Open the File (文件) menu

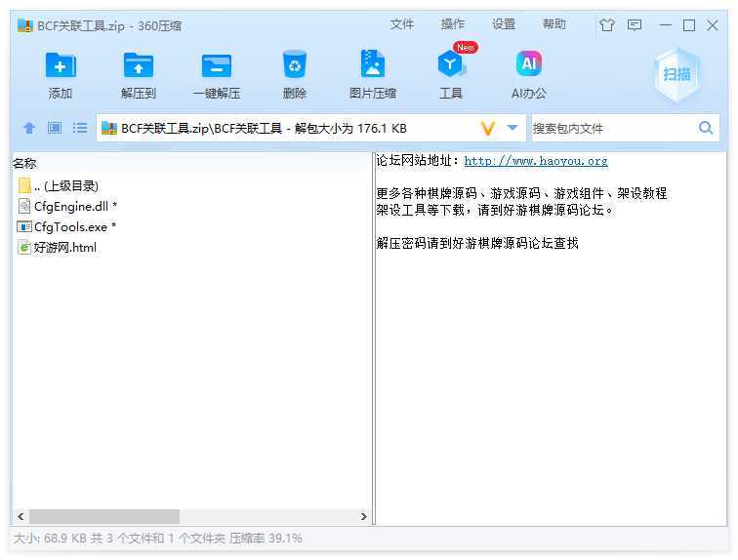(x=402, y=24)
